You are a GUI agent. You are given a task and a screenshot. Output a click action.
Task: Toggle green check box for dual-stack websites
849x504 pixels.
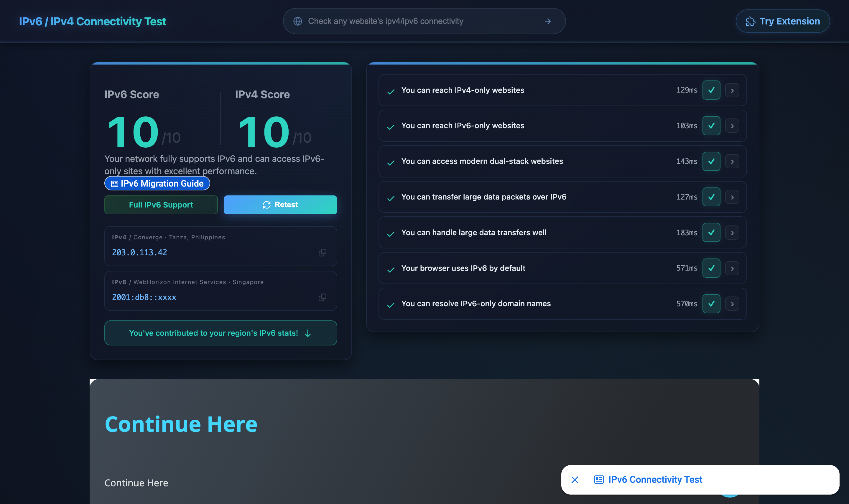711,161
